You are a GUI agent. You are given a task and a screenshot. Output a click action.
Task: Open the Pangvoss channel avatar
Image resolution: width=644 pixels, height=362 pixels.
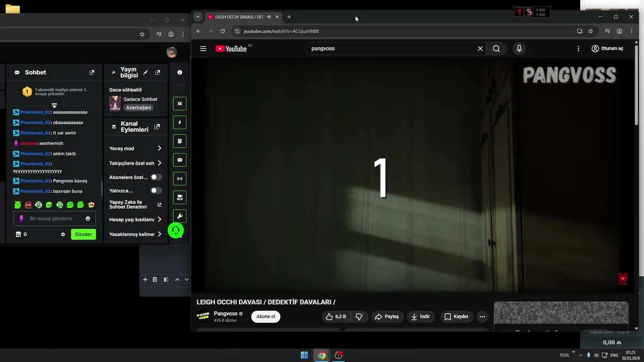click(203, 317)
